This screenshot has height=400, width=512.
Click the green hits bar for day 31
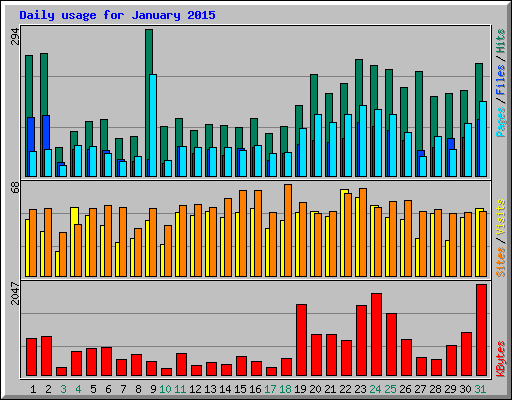tap(479, 82)
